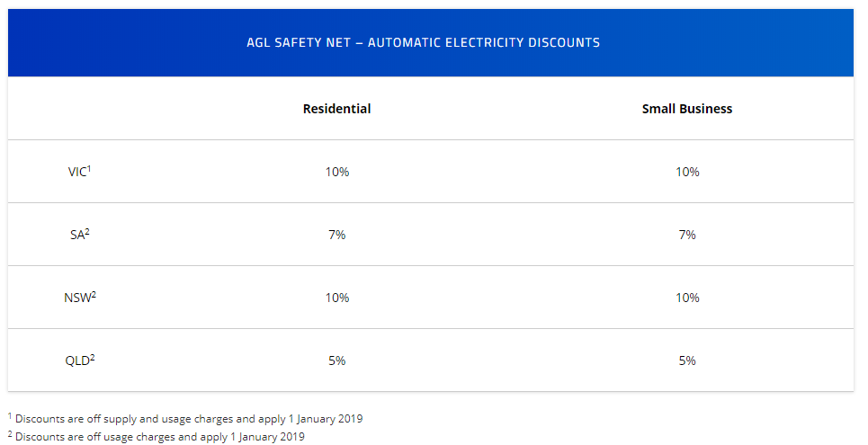The height and width of the screenshot is (445, 868).
Task: Click the superscript 1 beside VIC
Action: pos(89,168)
